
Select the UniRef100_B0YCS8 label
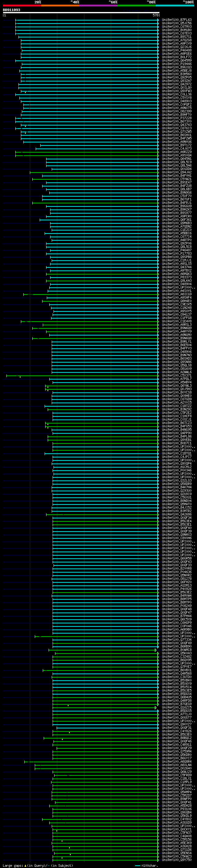tap(177, 393)
